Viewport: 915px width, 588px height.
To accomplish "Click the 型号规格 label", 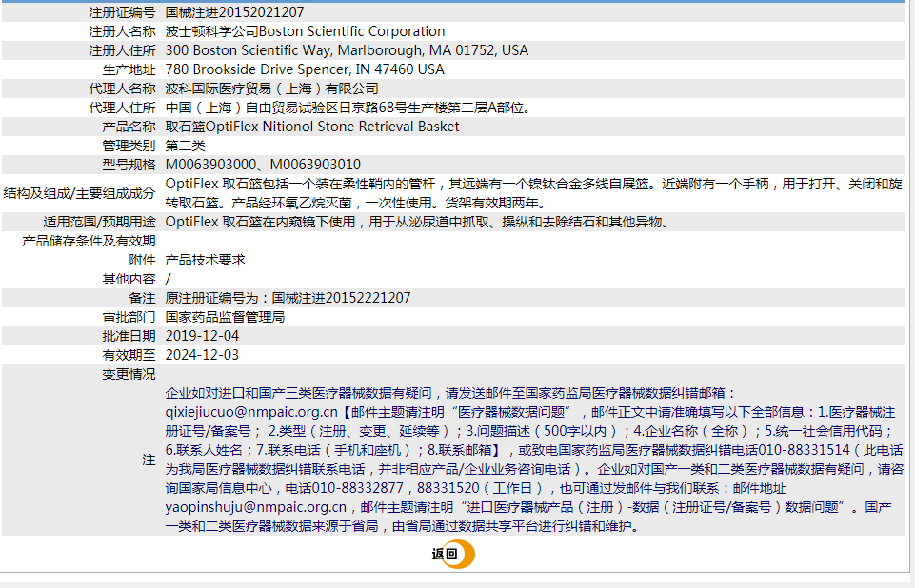I will 129,165.
